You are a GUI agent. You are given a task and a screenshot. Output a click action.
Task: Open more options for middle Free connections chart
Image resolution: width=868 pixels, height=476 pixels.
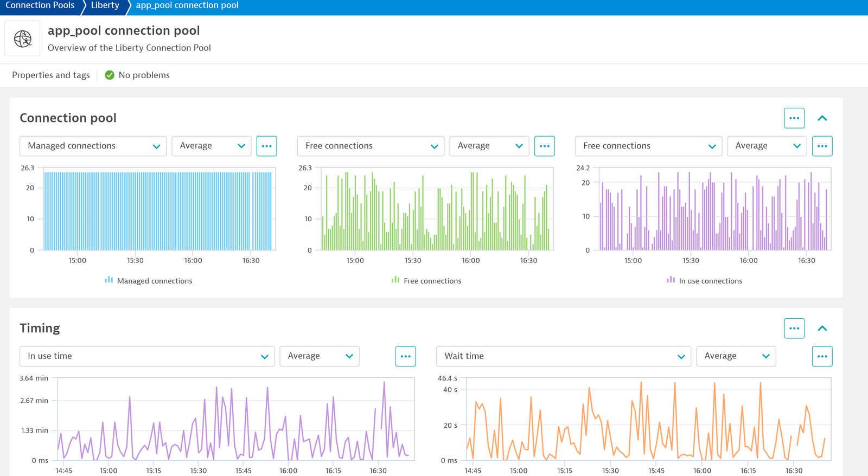click(x=545, y=146)
